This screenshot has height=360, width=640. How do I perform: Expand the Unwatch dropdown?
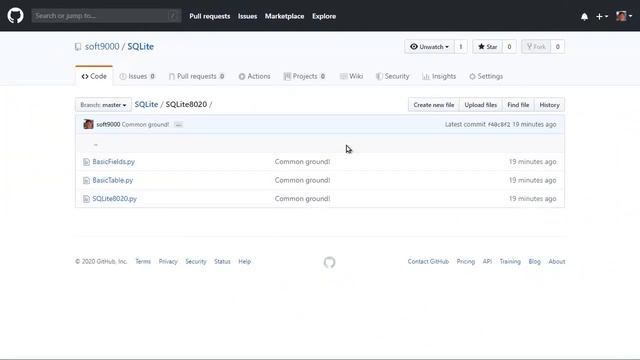click(x=429, y=47)
